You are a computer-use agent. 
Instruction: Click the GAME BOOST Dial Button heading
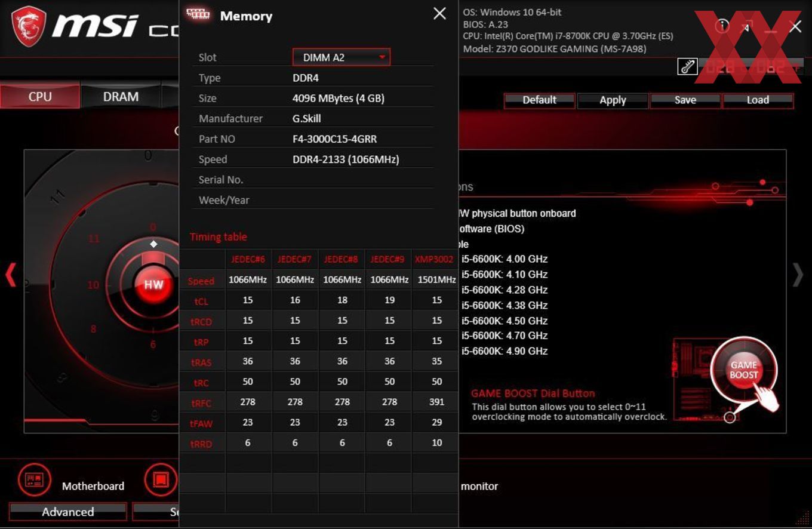pos(533,393)
